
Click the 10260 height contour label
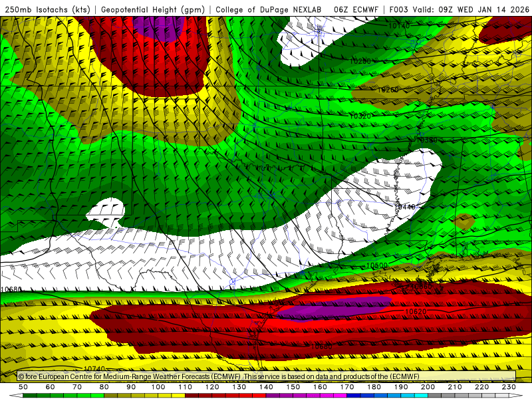tap(388, 90)
